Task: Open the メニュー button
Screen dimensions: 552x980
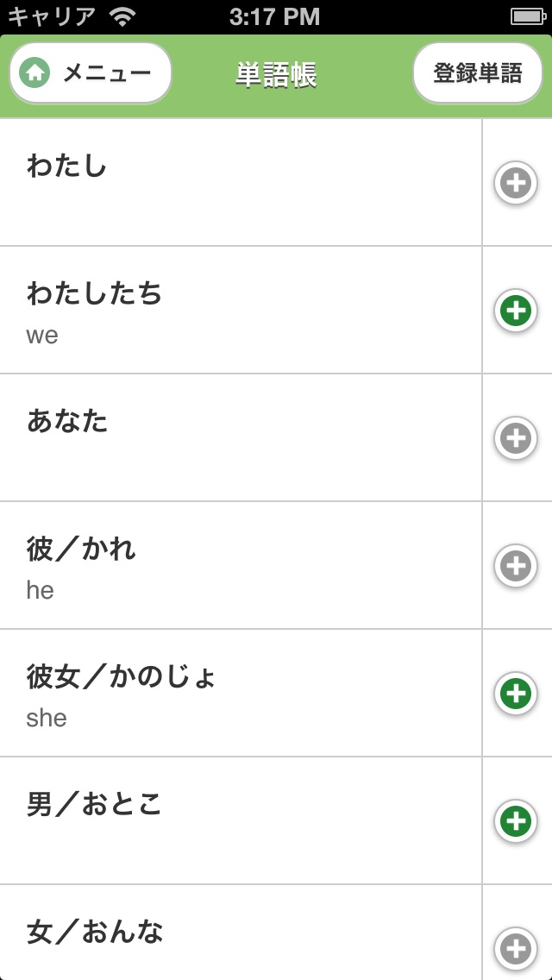Action: click(x=91, y=73)
